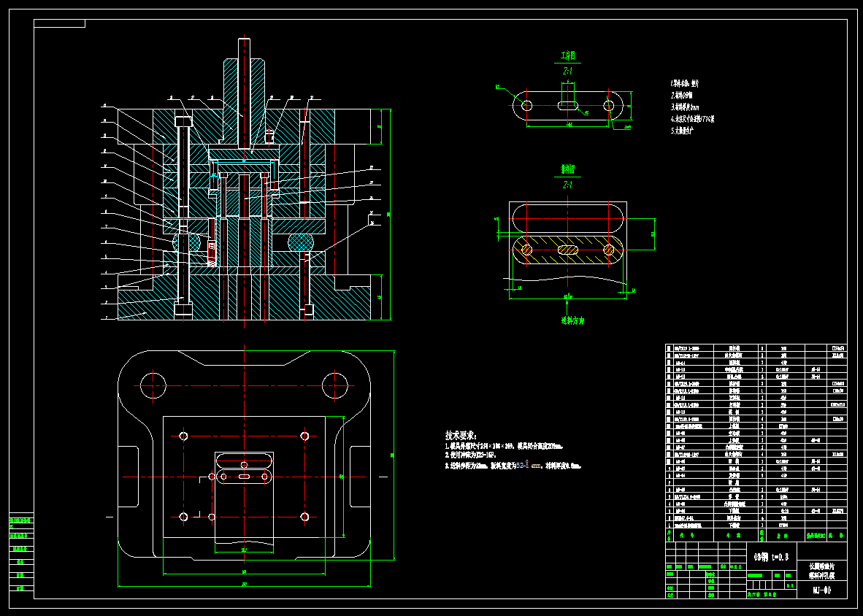The height and width of the screenshot is (616, 863).
Task: Click note 5 大批量生产 in the part notes
Action: coord(683,131)
